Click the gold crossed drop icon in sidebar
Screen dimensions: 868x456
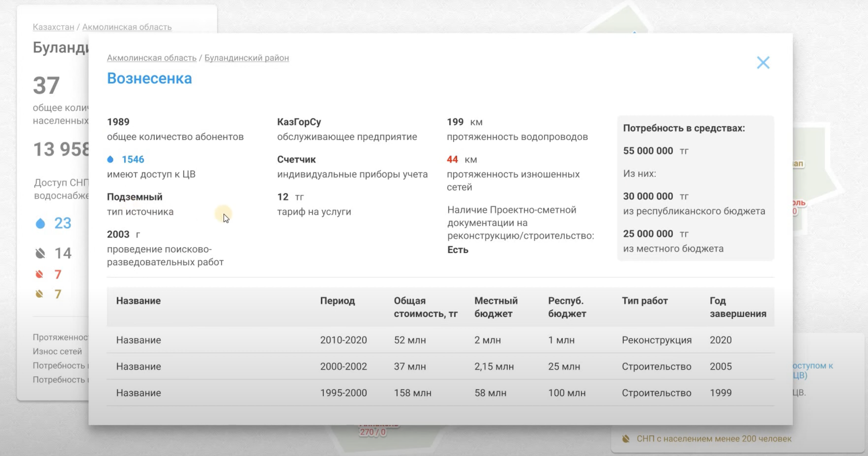pos(39,294)
